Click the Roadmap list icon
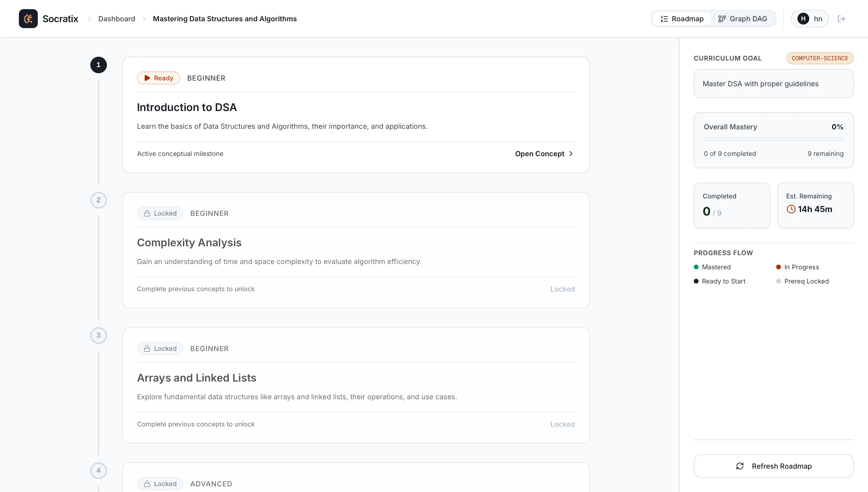 point(664,19)
